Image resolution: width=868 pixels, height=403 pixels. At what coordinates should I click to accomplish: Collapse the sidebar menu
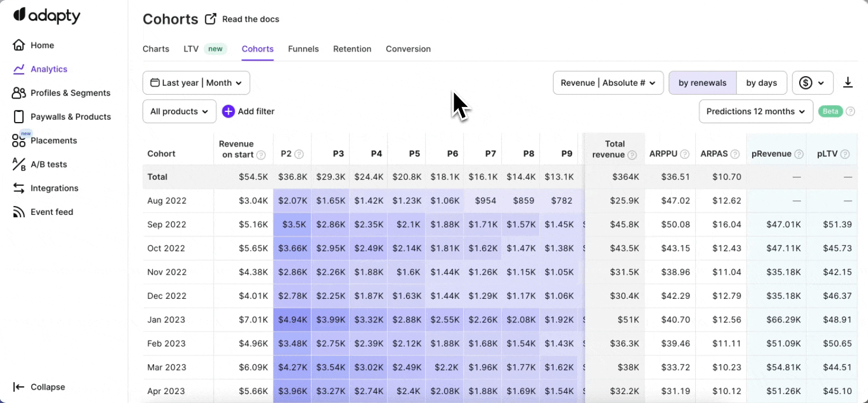click(x=39, y=387)
